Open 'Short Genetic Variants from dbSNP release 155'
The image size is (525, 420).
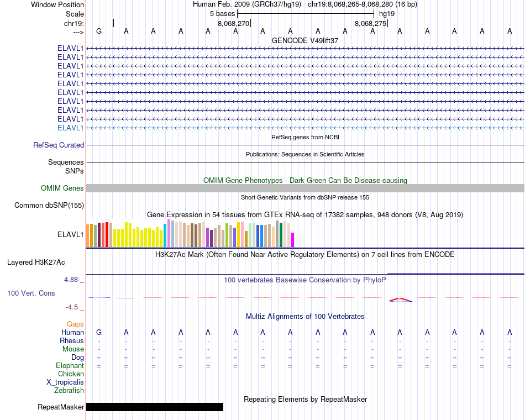pos(305,197)
